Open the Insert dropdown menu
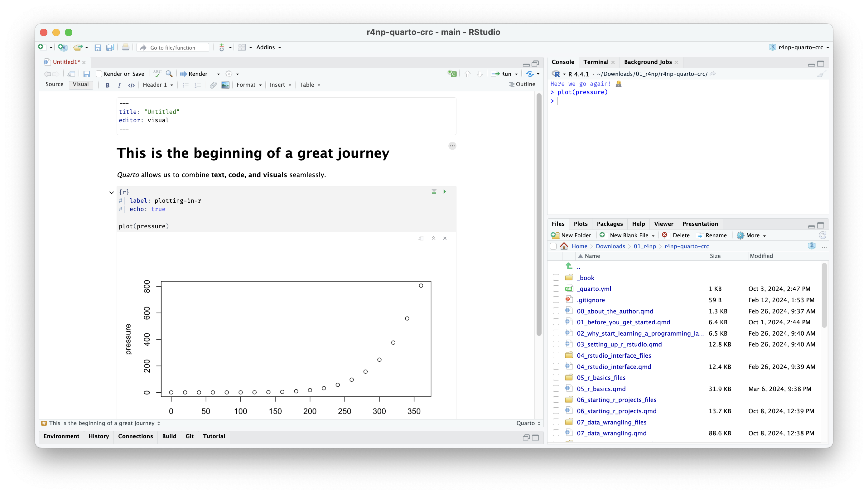 tap(280, 85)
